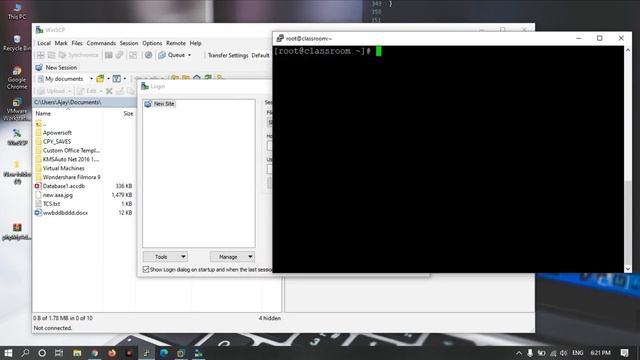Screen dimensions: 640x360
Task: Open WinSCP desktop shortcut icon
Action: (x=17, y=137)
